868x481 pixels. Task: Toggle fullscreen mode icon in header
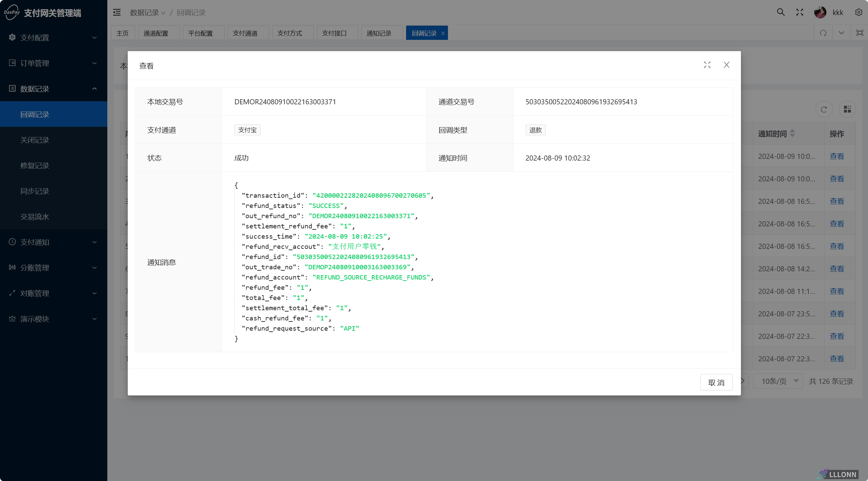pos(800,13)
